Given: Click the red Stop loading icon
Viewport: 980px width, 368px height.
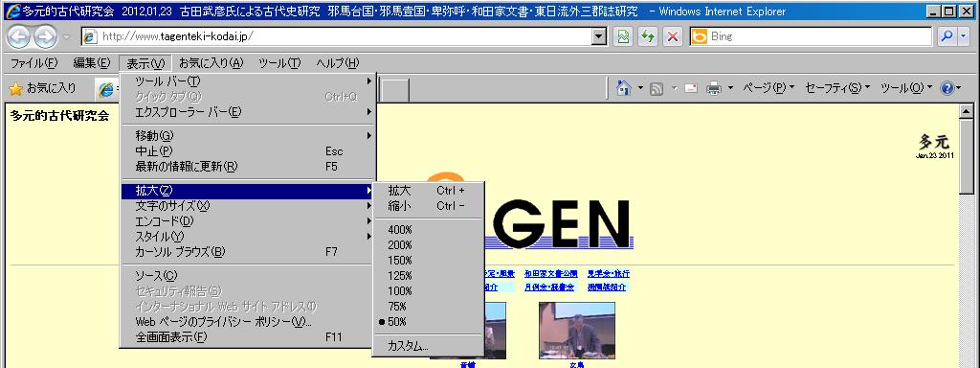Looking at the screenshot, I should coord(673,36).
